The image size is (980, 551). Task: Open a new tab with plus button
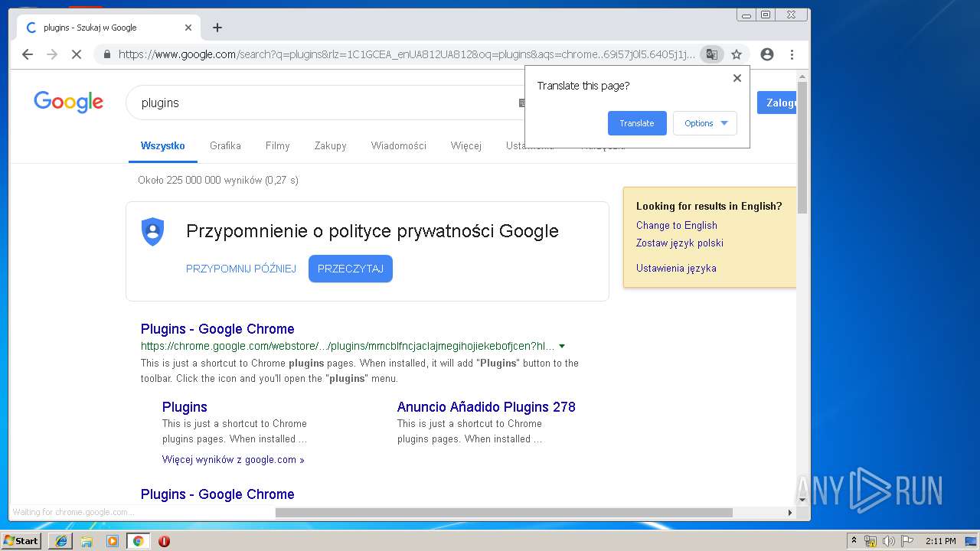[217, 28]
